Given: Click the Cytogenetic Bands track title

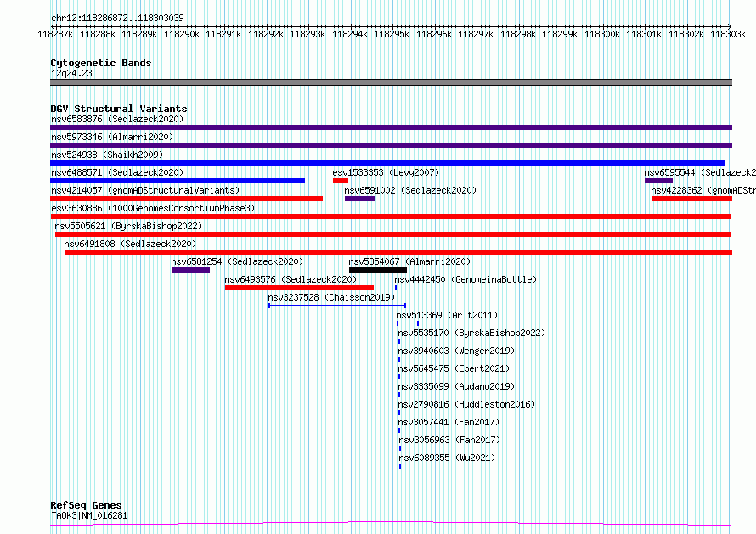Looking at the screenshot, I should [101, 63].
